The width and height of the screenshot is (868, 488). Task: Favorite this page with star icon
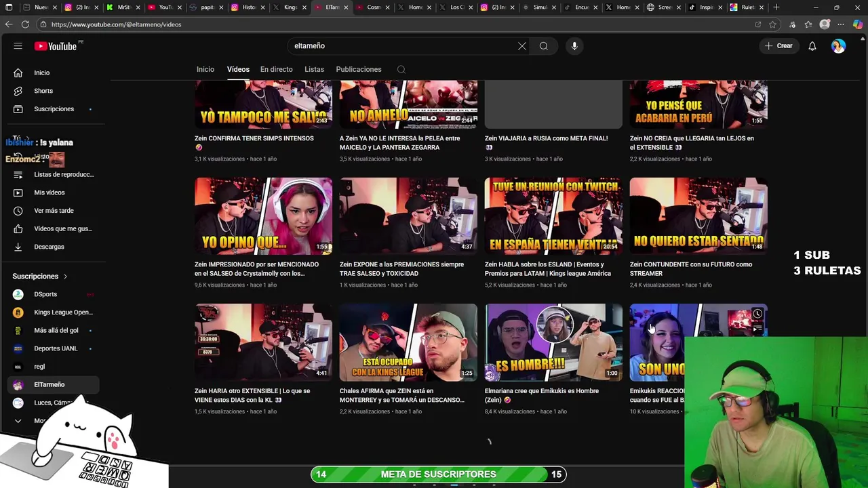coord(773,24)
